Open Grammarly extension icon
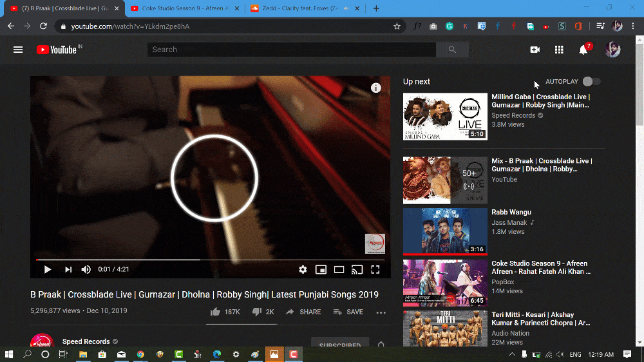This screenshot has width=644, height=362. coord(450,26)
